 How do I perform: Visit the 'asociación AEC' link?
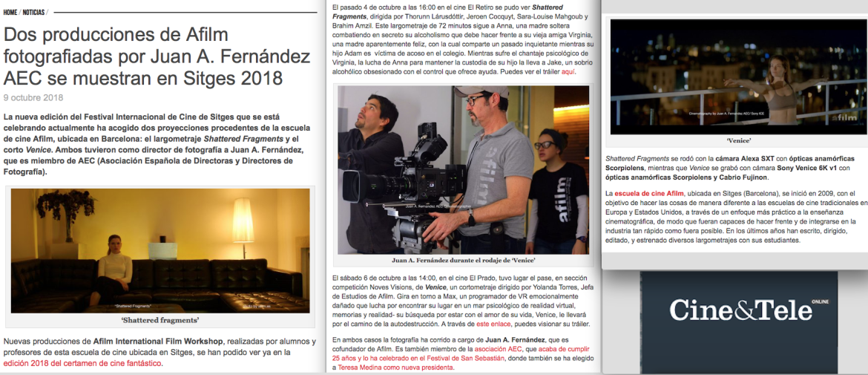[499, 350]
